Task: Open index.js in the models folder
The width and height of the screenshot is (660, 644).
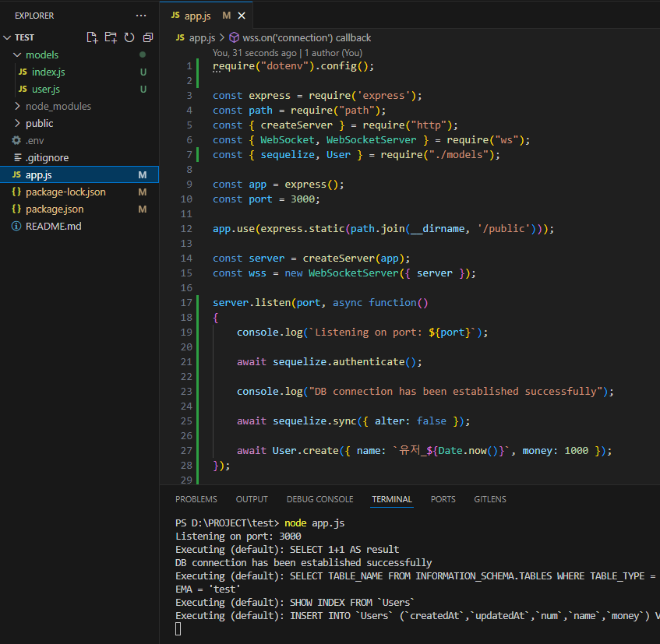Action: click(x=48, y=72)
